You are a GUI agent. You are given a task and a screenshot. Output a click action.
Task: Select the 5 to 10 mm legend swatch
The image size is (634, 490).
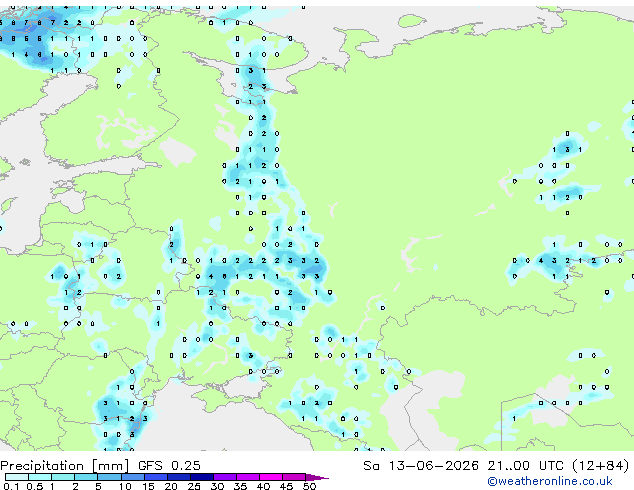109,477
